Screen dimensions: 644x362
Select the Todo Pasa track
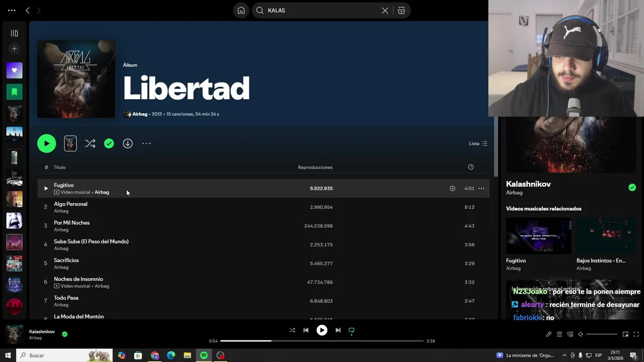point(263,301)
